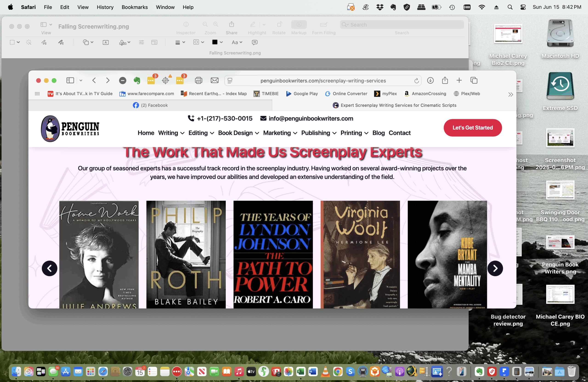Expand the Marketing dropdown menu
The image size is (588, 382).
pos(280,133)
